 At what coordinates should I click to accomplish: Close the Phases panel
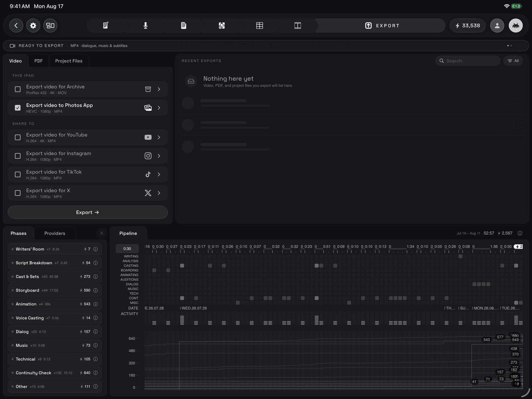click(x=102, y=233)
